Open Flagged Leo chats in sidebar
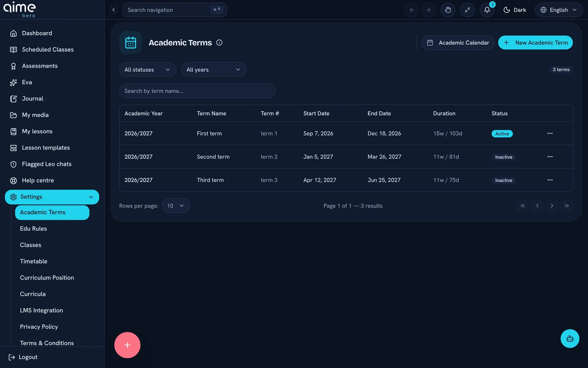This screenshot has width=588, height=368. tap(52, 164)
